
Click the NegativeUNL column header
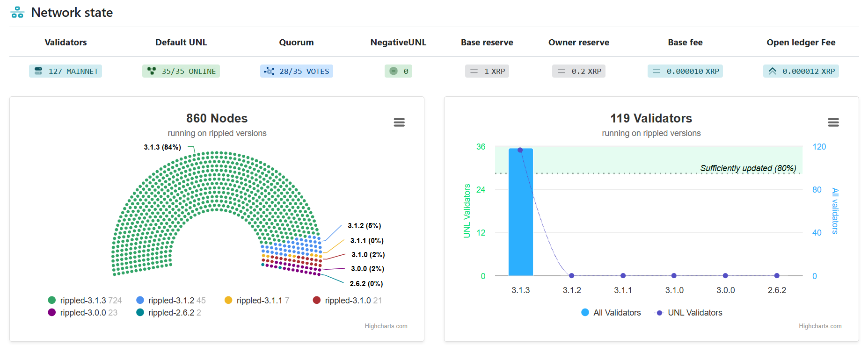[x=398, y=42]
